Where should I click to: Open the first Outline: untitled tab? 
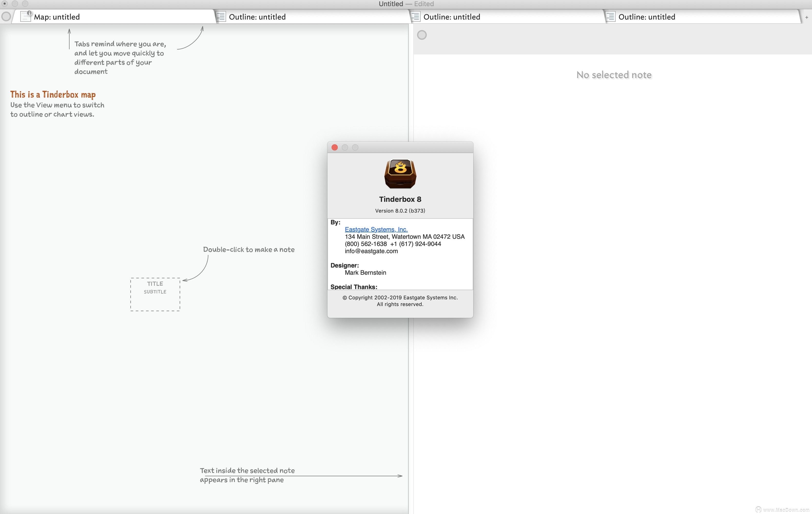click(312, 17)
